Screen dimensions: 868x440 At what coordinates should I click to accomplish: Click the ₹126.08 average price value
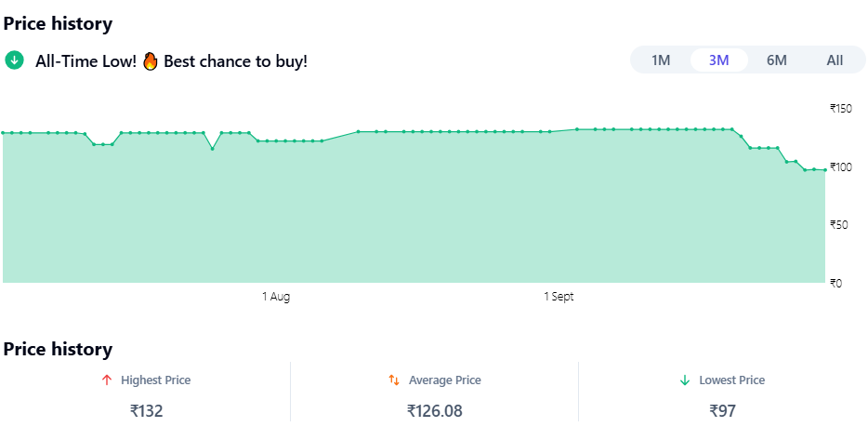pyautogui.click(x=434, y=410)
